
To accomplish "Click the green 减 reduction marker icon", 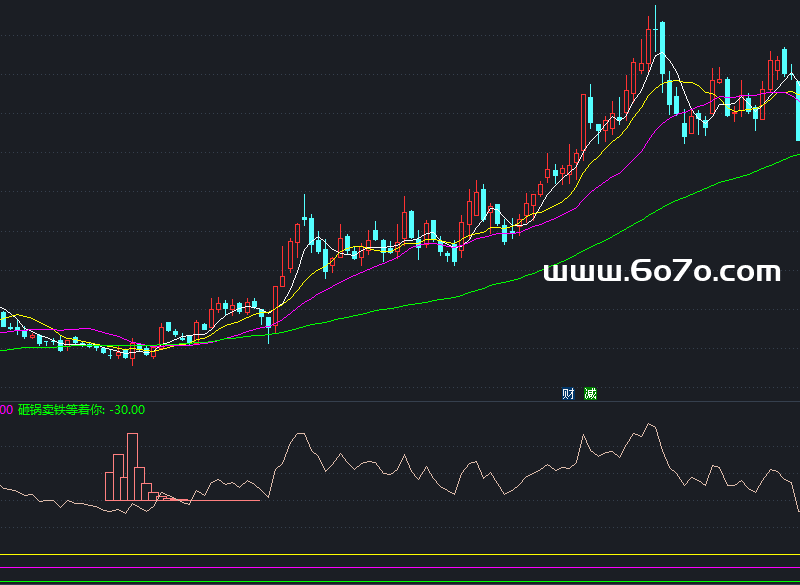I will click(x=590, y=394).
